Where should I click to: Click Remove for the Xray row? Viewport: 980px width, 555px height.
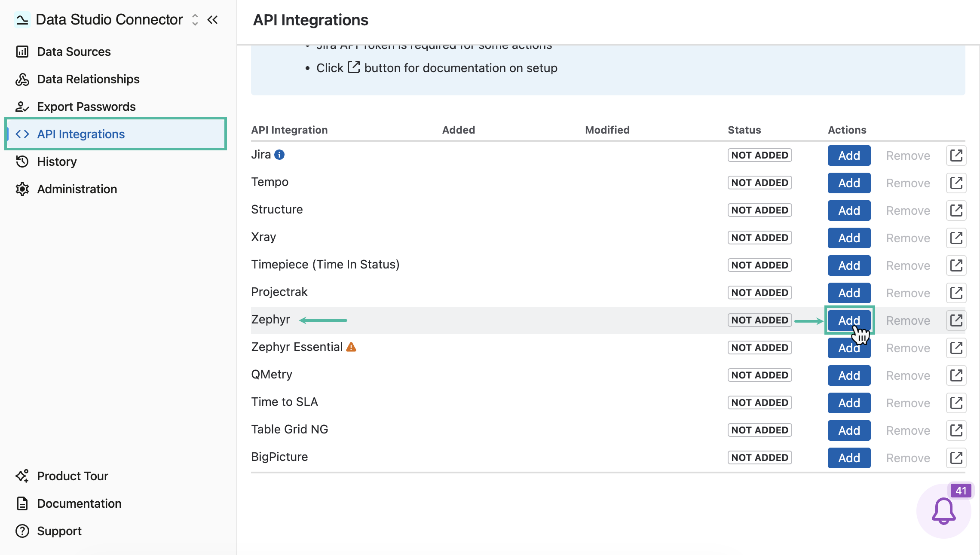[908, 238]
